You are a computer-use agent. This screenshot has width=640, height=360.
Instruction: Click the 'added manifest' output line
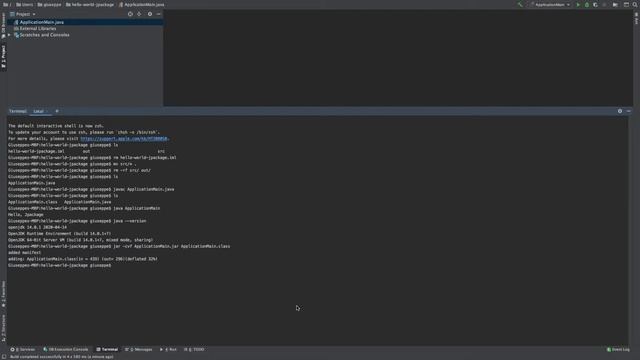click(x=24, y=253)
